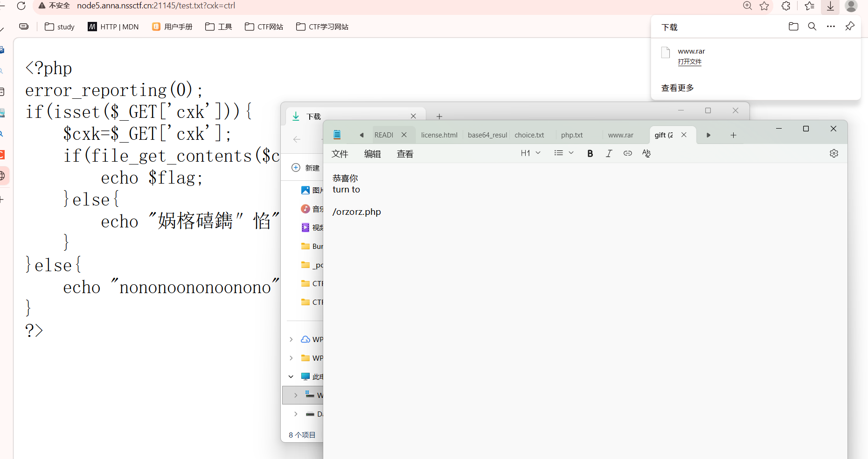Viewport: 868px width, 459px height.
Task: Insert a link using the toolbar icon
Action: [x=628, y=153]
